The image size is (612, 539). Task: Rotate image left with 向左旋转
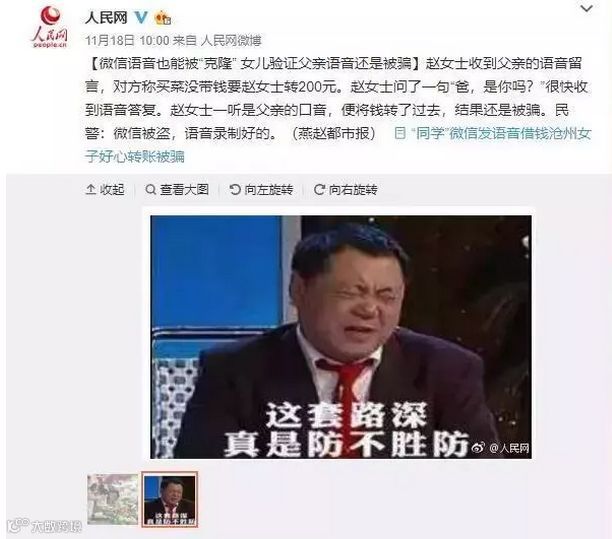261,190
